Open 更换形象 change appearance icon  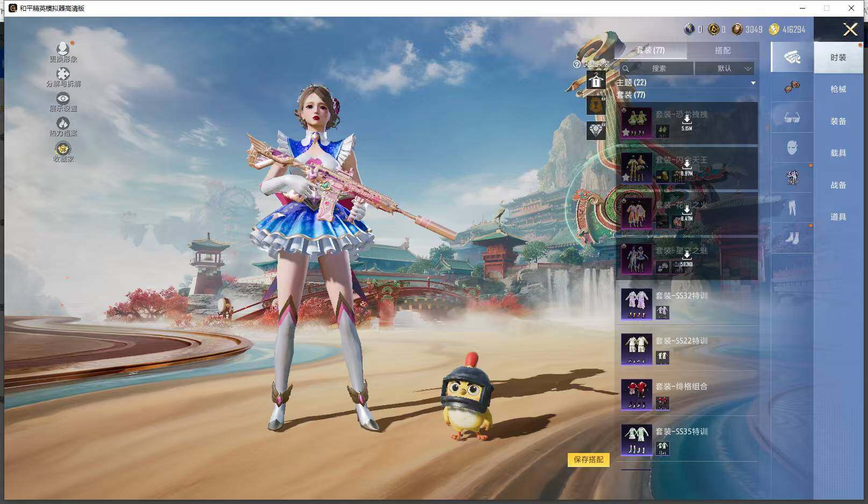63,50
